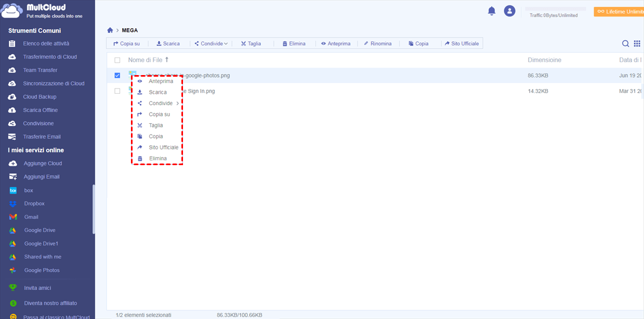The width and height of the screenshot is (644, 319).
Task: Click Aggiungi Email
Action: (41, 177)
